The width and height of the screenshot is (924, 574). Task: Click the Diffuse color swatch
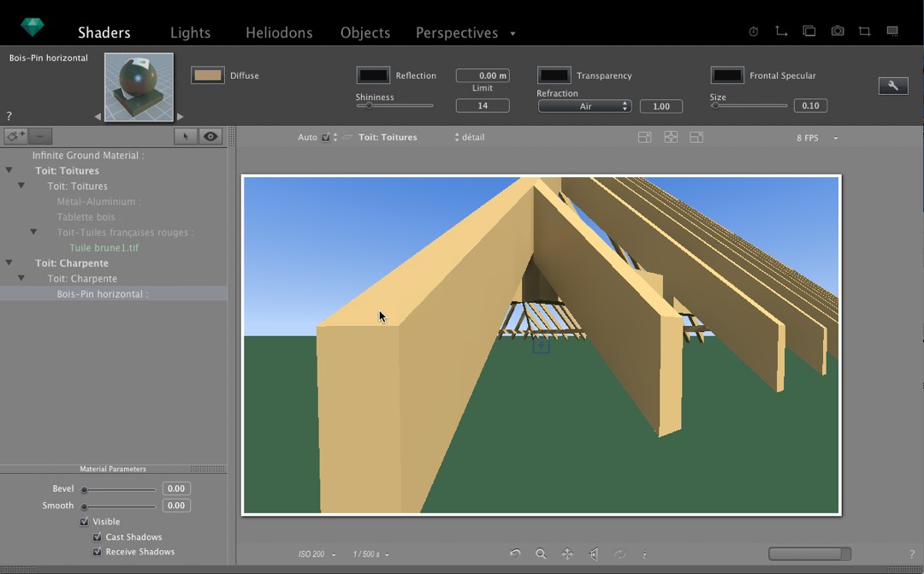207,75
